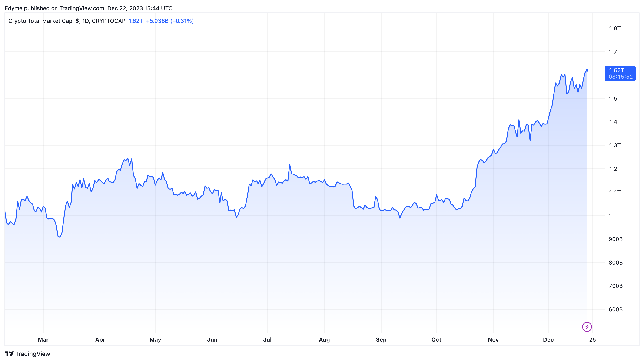Click the 1.4T price axis label
This screenshot has height=362, width=644.
[614, 122]
